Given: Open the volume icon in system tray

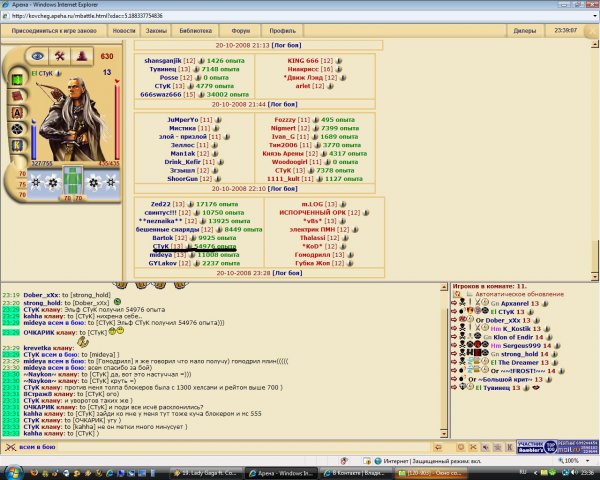Looking at the screenshot, I should (x=574, y=473).
